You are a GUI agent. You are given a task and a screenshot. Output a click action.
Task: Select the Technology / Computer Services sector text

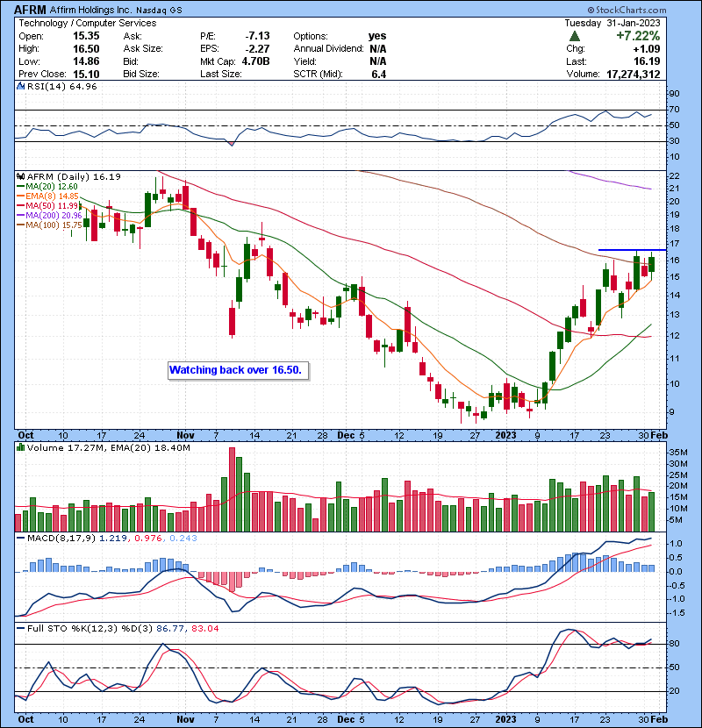tap(88, 23)
